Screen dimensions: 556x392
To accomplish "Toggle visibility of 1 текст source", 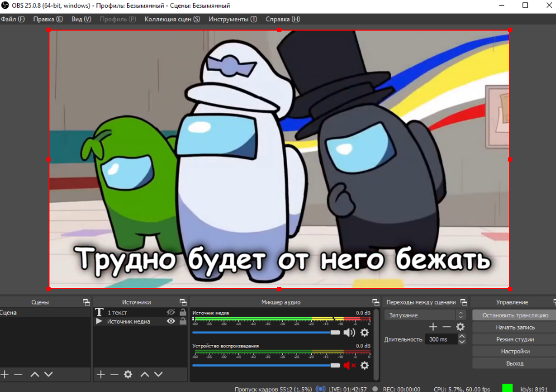I will tap(171, 312).
